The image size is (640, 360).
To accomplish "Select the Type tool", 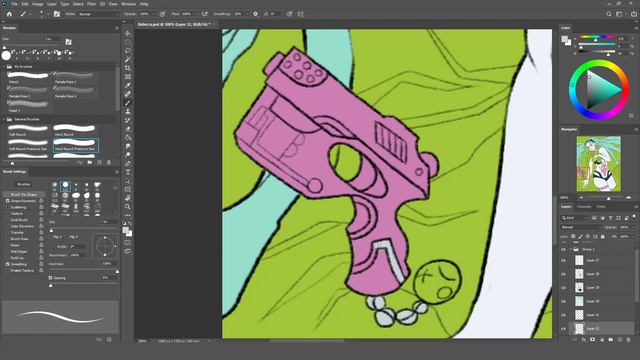I will (128, 172).
